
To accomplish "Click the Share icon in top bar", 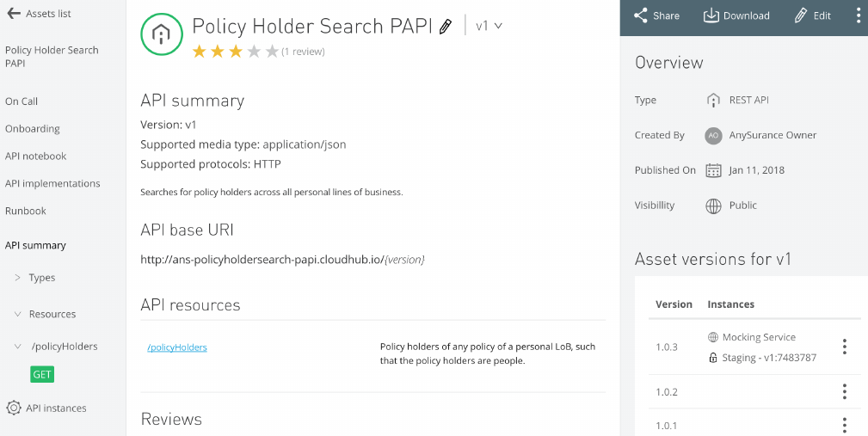I will click(x=641, y=15).
